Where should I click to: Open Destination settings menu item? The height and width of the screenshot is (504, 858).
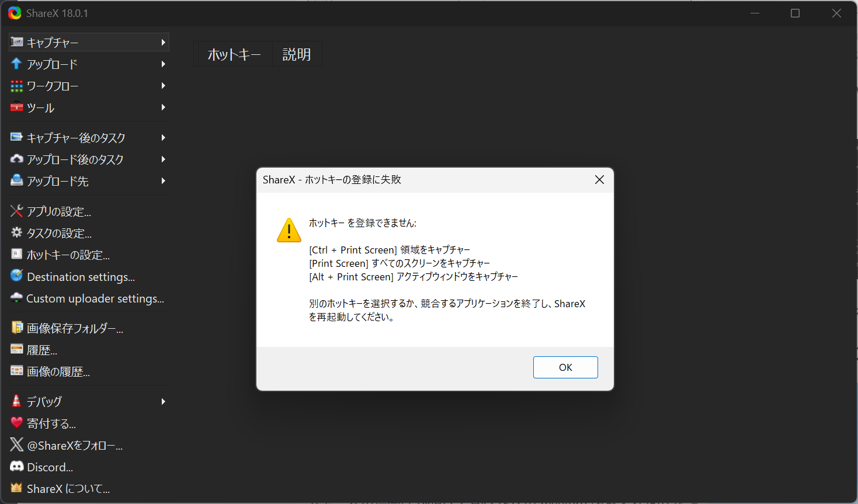click(x=81, y=277)
